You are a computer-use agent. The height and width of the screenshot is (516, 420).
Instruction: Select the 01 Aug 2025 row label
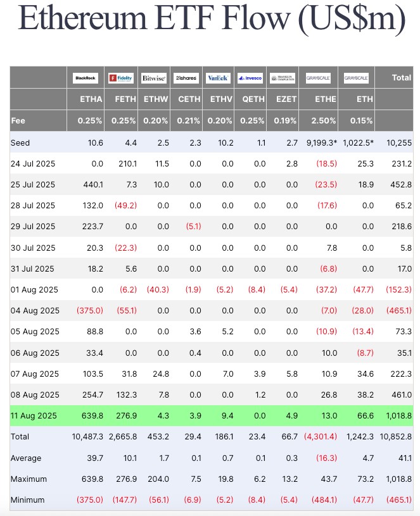tap(34, 289)
